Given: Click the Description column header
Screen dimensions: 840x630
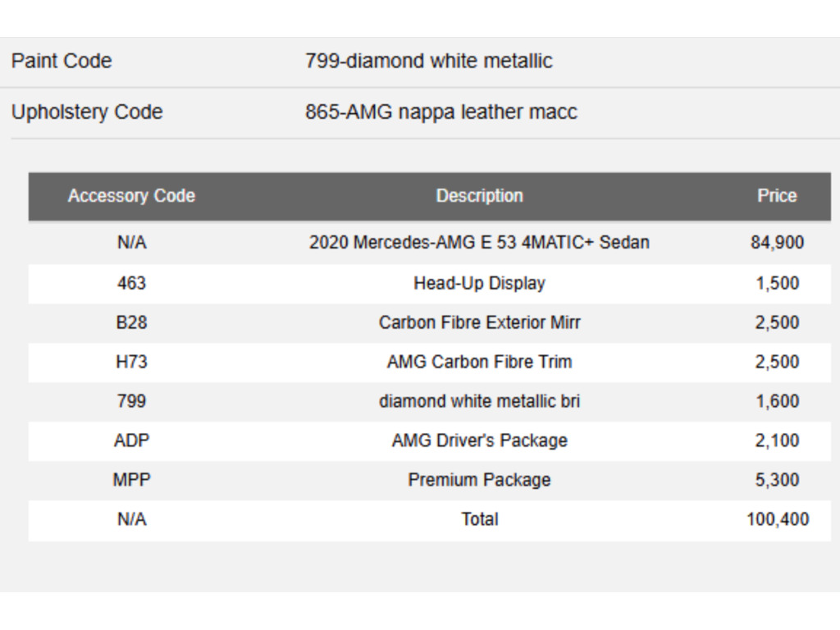Looking at the screenshot, I should click(x=479, y=196).
